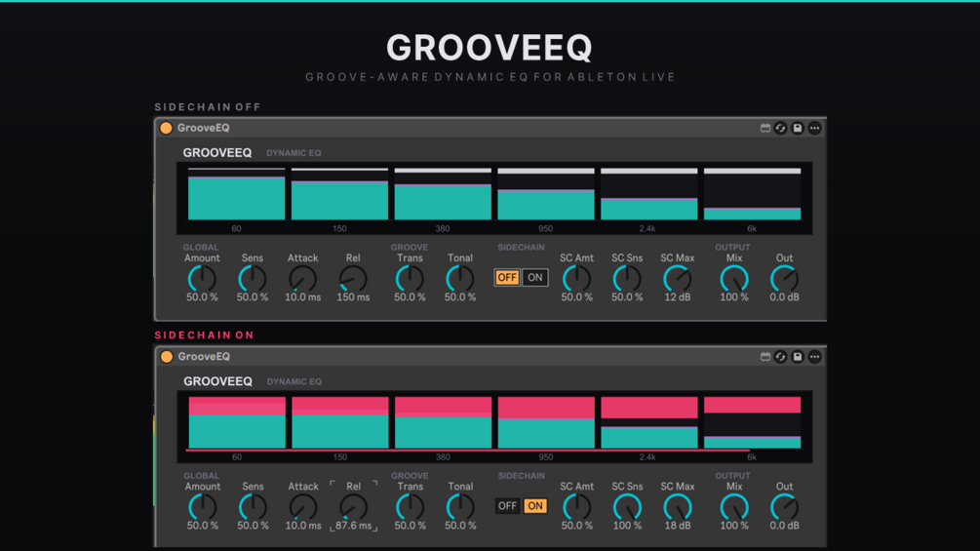980x551 pixels.
Task: Click save preset disk icon in bottom GrooveEQ device
Action: tap(798, 357)
